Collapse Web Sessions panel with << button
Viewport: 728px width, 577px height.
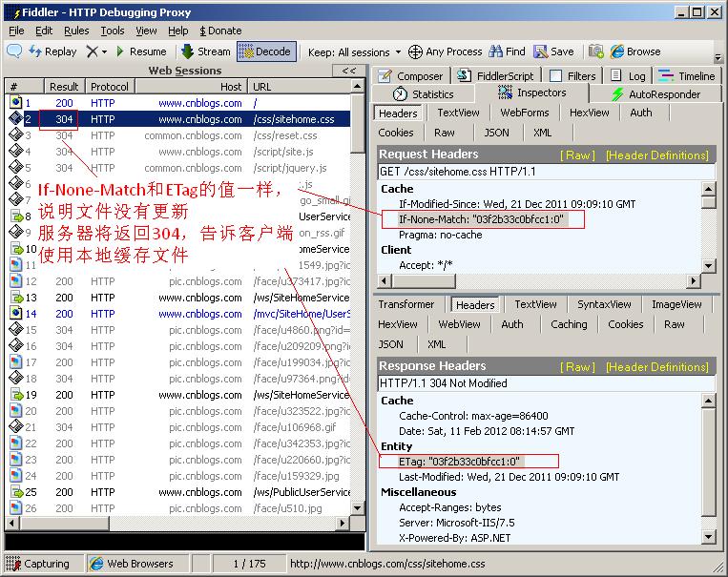pyautogui.click(x=348, y=71)
